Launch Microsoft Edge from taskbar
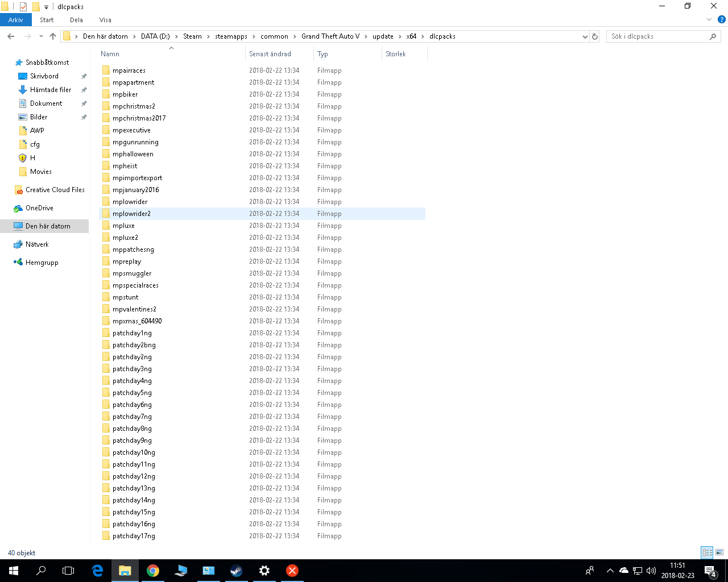728x582 pixels. point(97,571)
